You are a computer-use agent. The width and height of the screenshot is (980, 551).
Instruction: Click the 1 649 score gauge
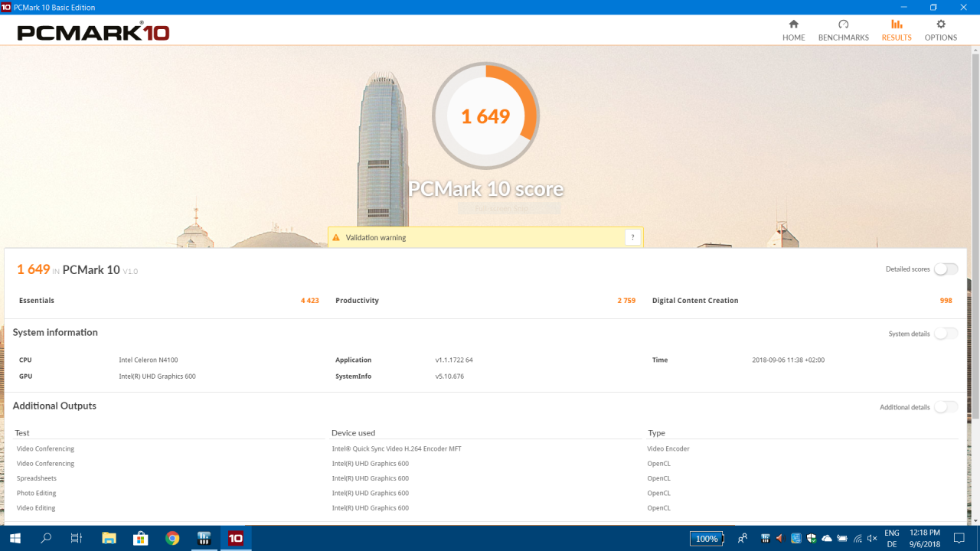(x=485, y=116)
